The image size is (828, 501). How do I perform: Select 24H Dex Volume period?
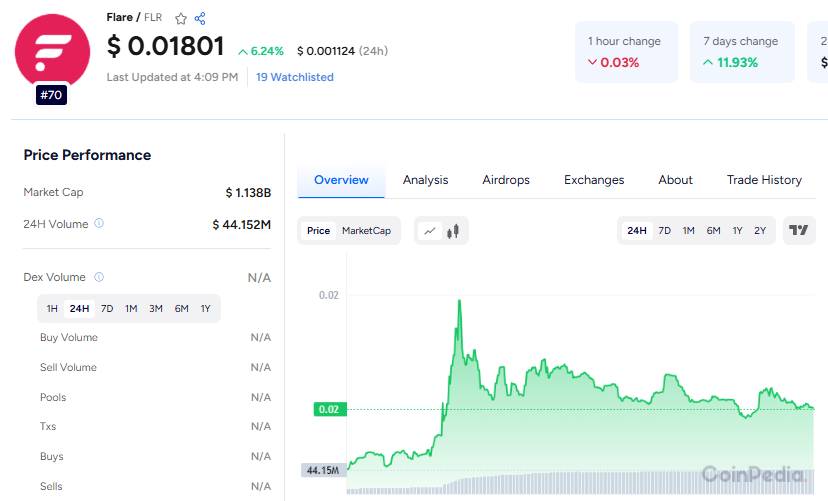(x=79, y=308)
